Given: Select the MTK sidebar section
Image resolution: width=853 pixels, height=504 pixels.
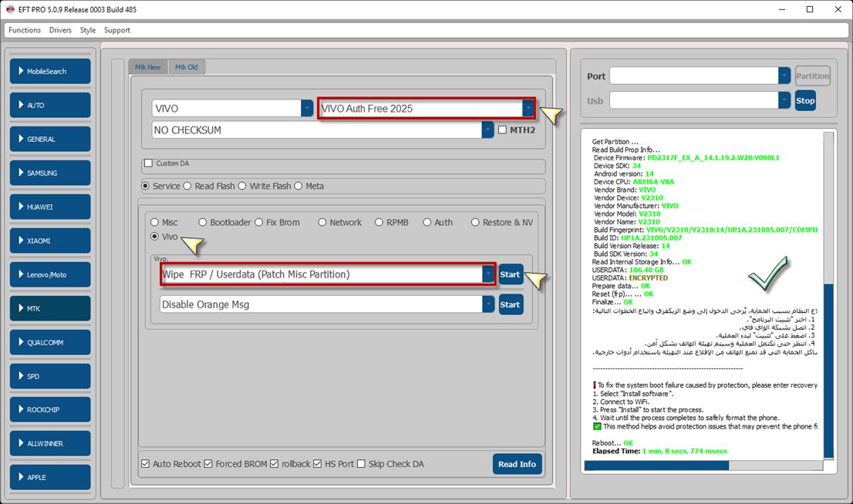Looking at the screenshot, I should pos(50,308).
